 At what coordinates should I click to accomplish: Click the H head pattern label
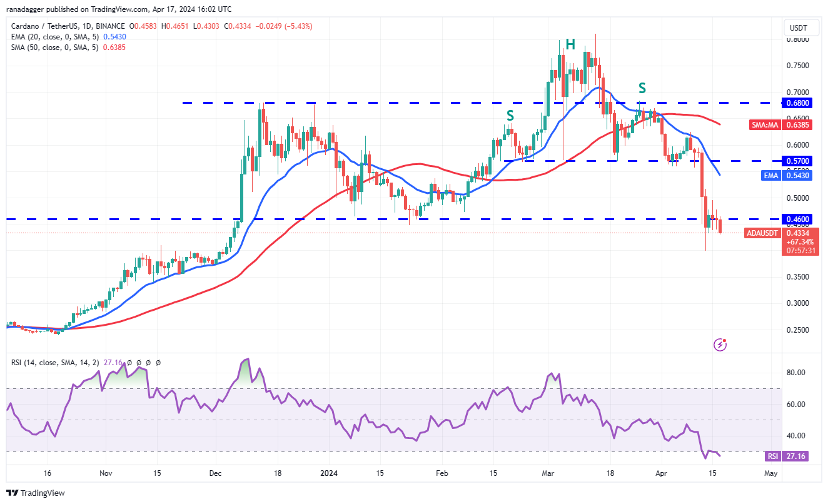point(570,44)
